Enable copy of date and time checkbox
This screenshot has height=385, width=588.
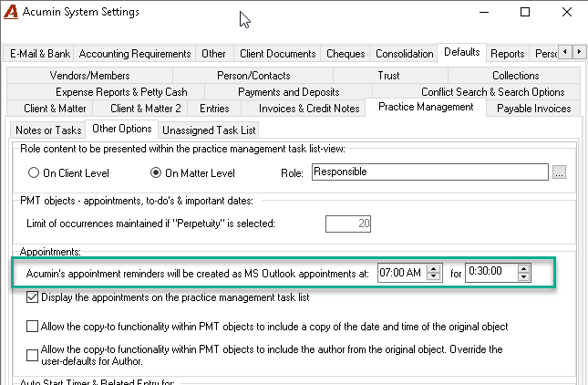pos(32,326)
